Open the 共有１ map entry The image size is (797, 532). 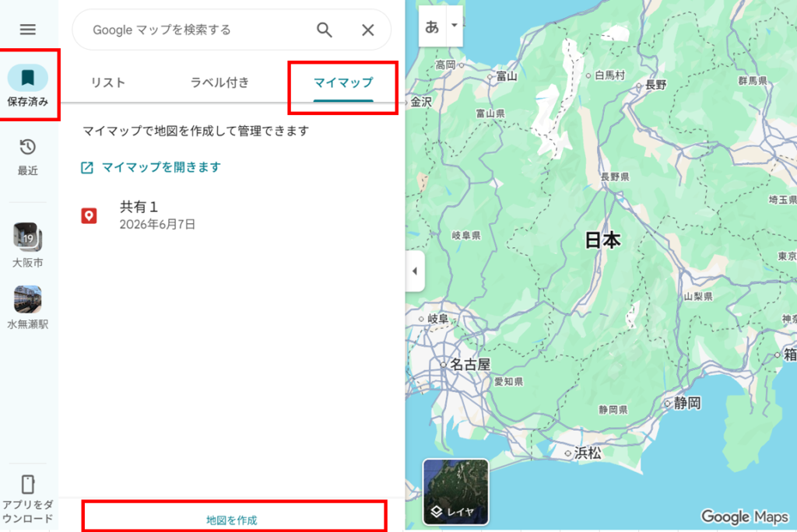pyautogui.click(x=231, y=215)
